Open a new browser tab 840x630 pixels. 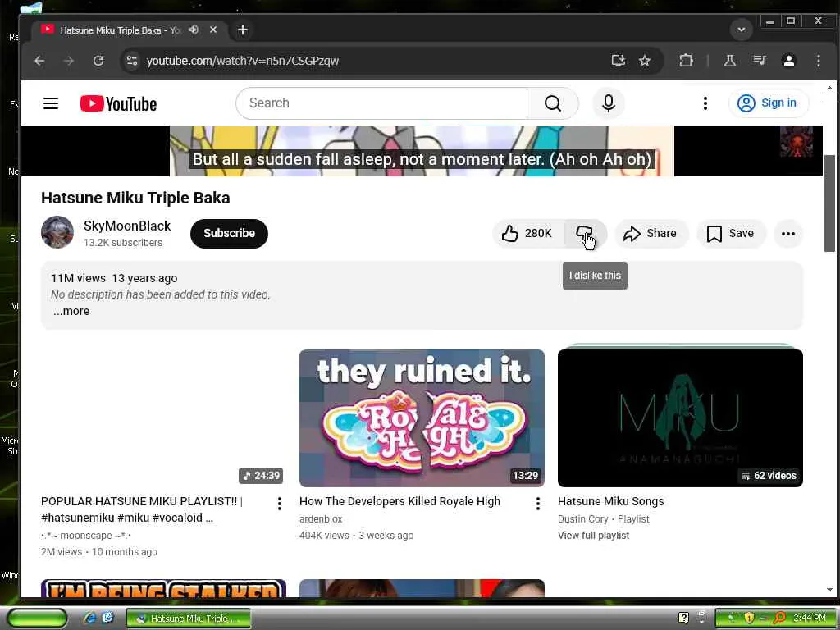point(243,30)
